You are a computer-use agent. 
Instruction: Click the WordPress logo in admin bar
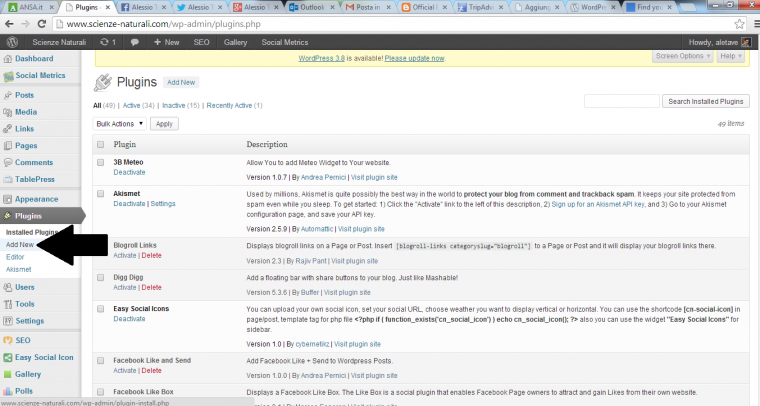13,42
